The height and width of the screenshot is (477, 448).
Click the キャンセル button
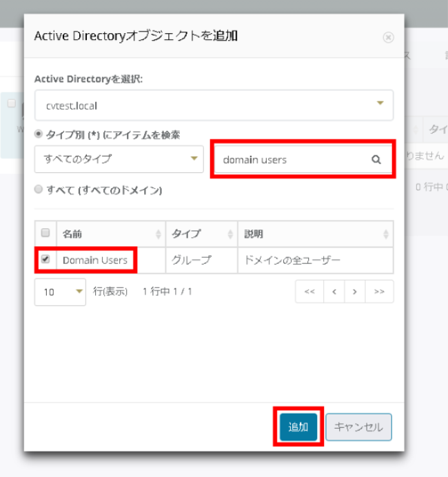358,427
